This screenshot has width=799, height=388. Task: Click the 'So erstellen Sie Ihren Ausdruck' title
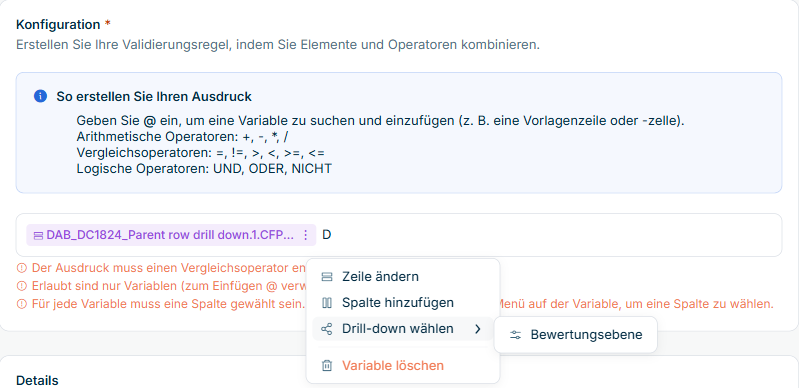point(154,96)
